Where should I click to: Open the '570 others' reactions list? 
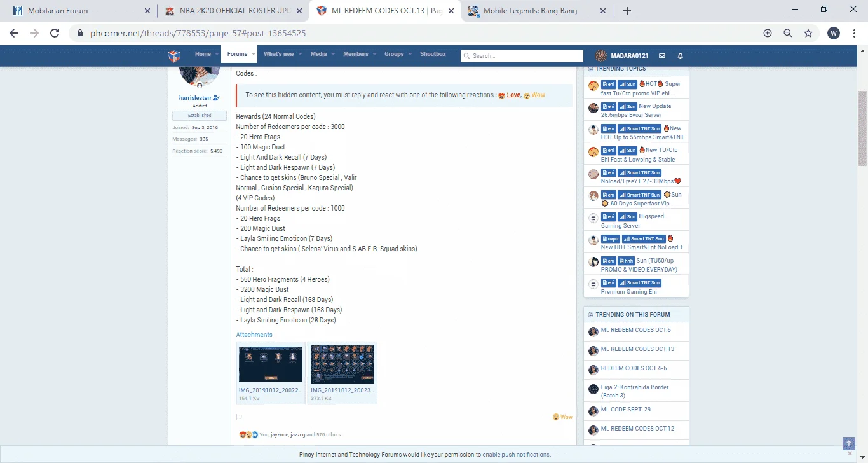tap(329, 435)
